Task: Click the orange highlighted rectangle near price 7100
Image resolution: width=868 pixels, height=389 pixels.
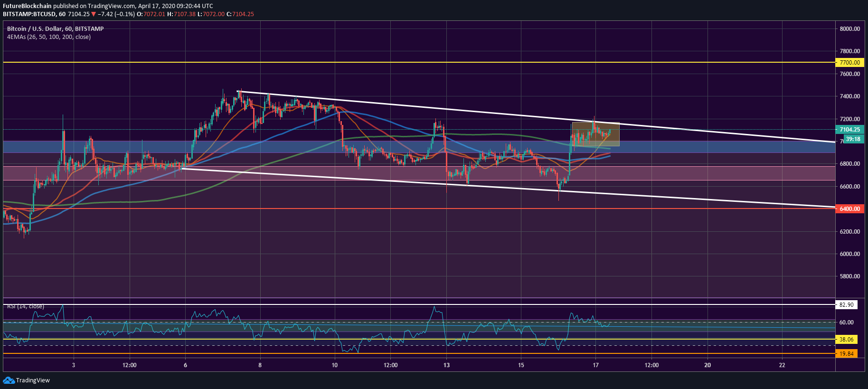Action: pyautogui.click(x=595, y=134)
